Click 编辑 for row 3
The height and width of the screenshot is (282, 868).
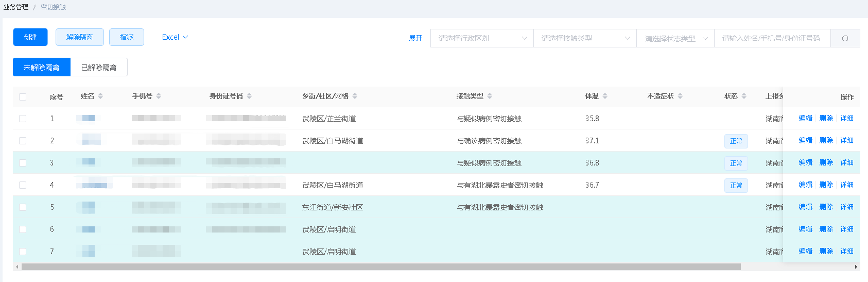(806, 162)
